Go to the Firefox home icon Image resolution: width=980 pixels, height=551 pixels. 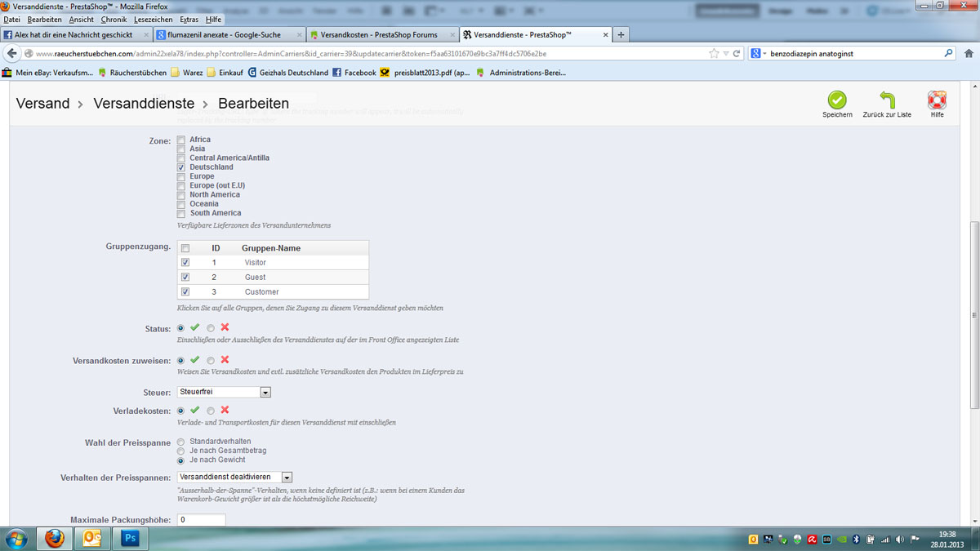coord(969,53)
